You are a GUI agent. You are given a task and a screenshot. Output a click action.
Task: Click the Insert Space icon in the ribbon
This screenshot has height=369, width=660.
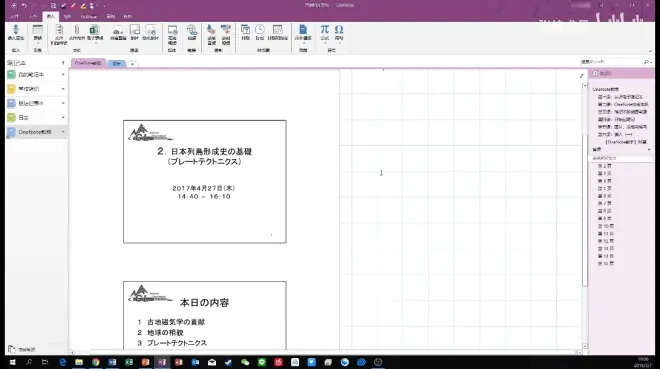point(16,32)
